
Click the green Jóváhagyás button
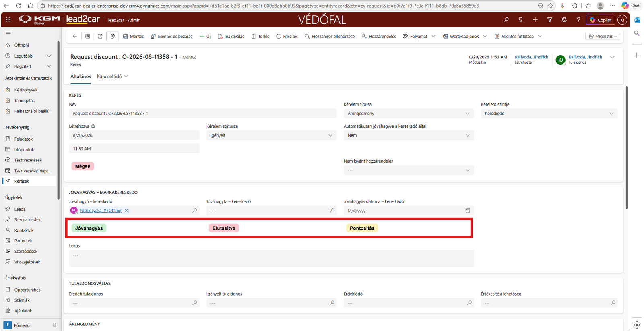point(89,228)
